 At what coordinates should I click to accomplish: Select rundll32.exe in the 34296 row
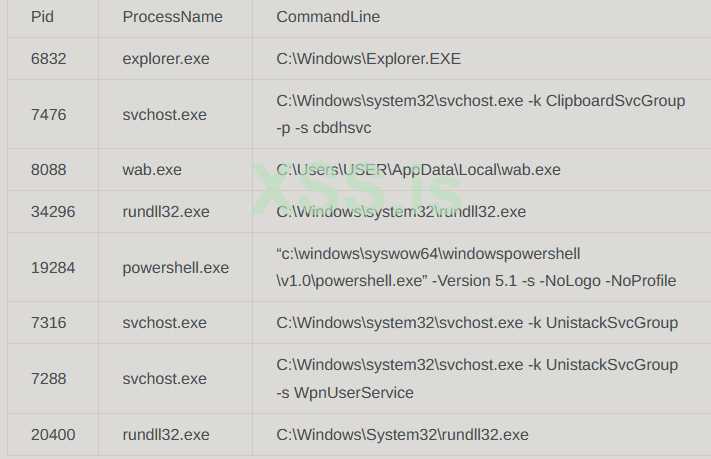coord(166,212)
